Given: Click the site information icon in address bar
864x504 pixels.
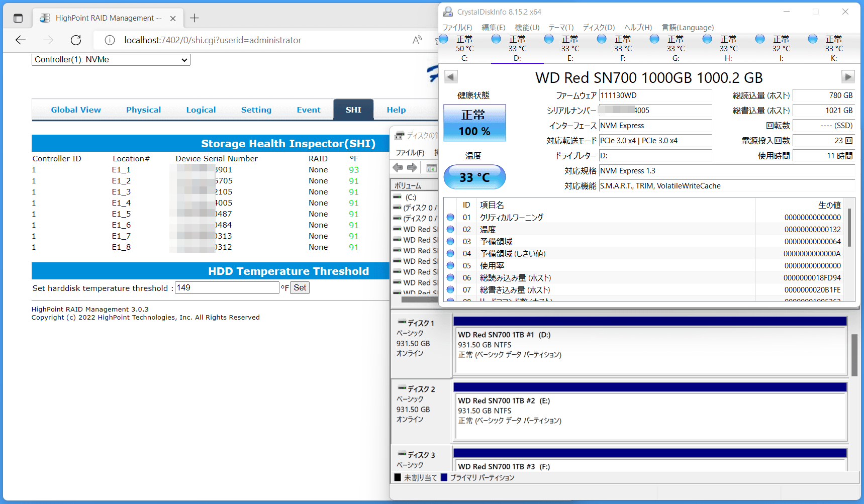Looking at the screenshot, I should (x=110, y=40).
